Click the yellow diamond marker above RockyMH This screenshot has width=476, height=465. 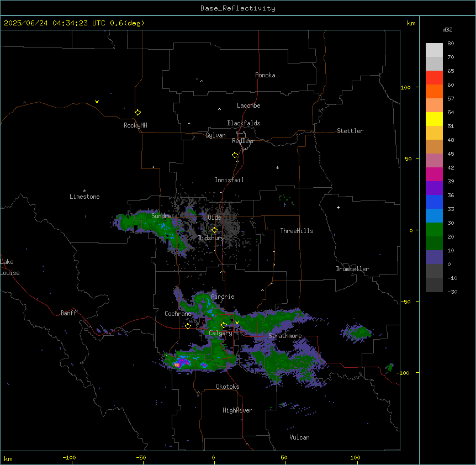pos(137,113)
